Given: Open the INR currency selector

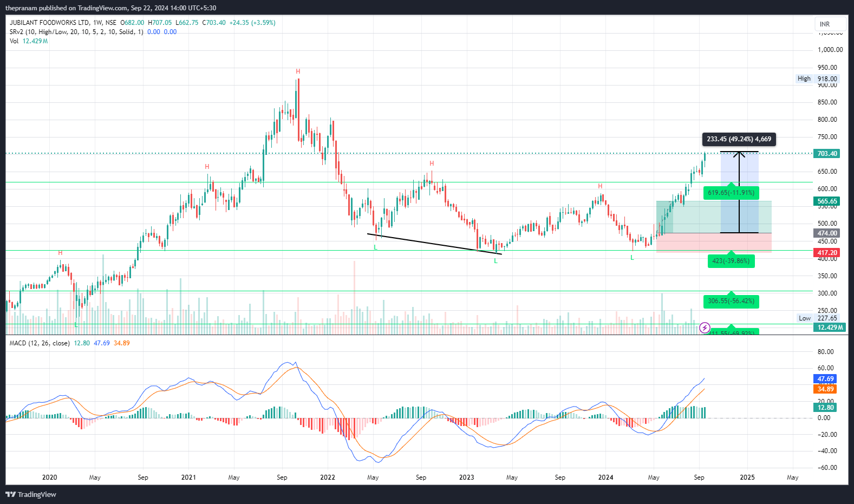Looking at the screenshot, I should point(830,24).
